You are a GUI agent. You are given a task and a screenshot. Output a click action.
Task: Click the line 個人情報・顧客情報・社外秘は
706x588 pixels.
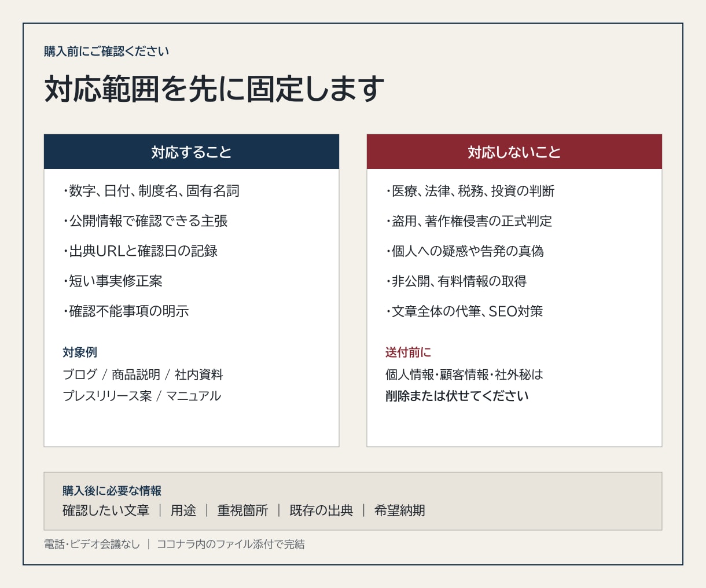465,374
